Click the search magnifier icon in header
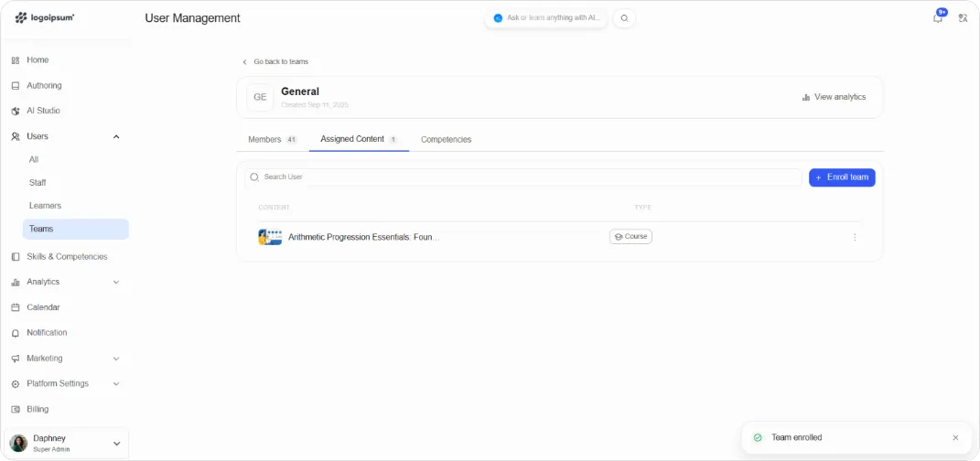 624,18
